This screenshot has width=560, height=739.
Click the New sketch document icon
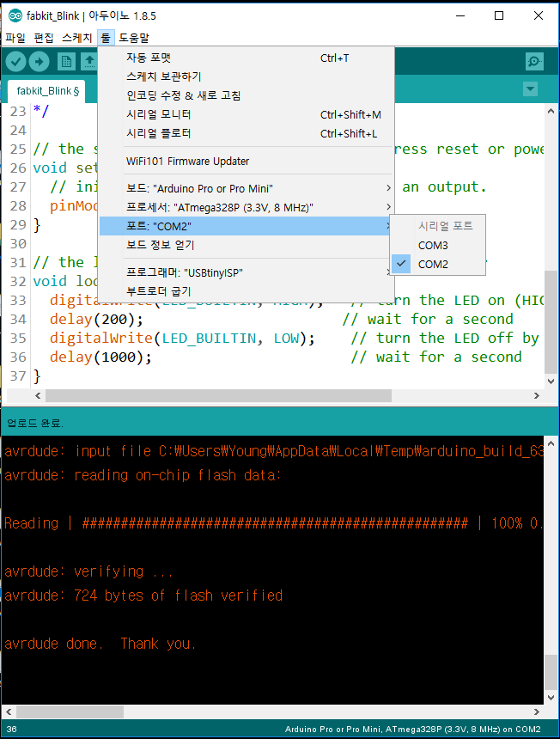[x=66, y=62]
